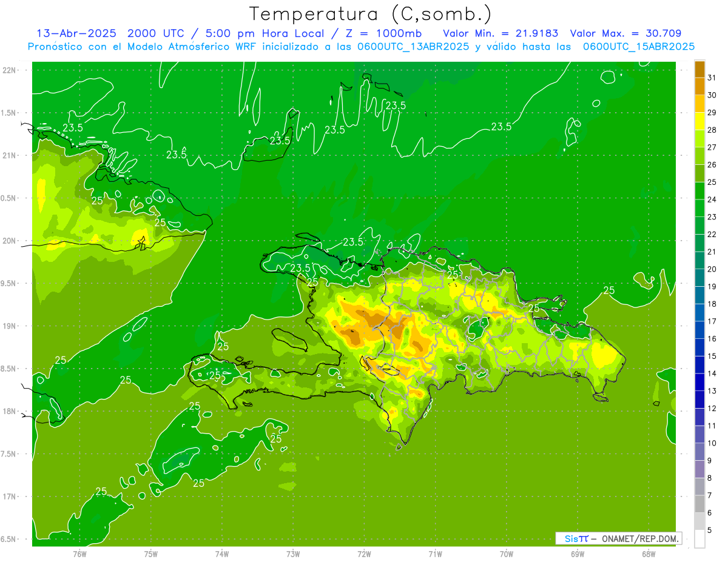Screen dimensions: 728x562
Task: Pick the brown legend swatch above 31
Action: (x=699, y=69)
